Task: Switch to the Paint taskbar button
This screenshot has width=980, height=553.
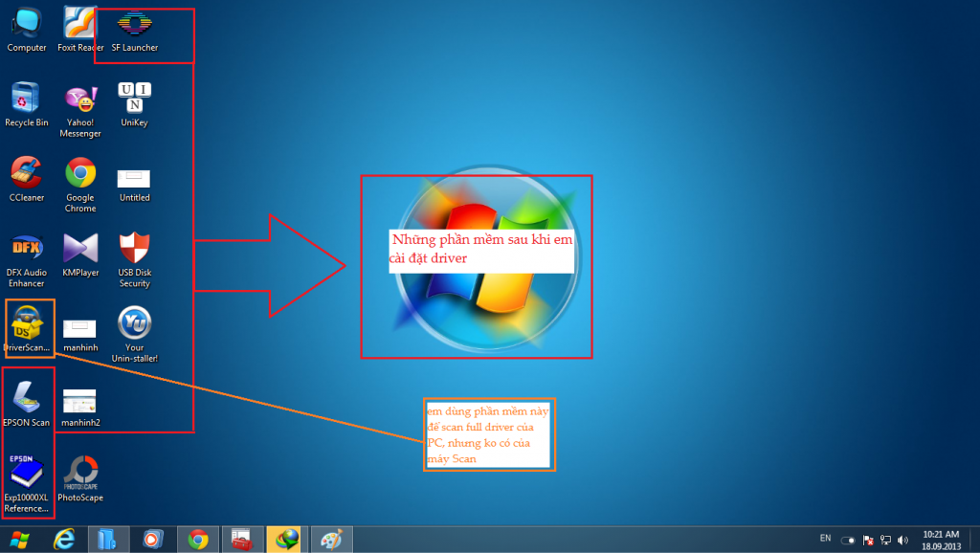Action: (x=331, y=540)
